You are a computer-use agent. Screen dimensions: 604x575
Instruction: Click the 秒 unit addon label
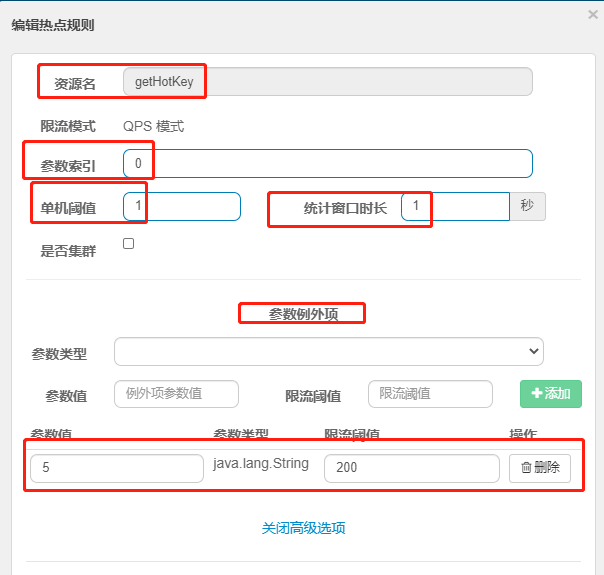[527, 206]
